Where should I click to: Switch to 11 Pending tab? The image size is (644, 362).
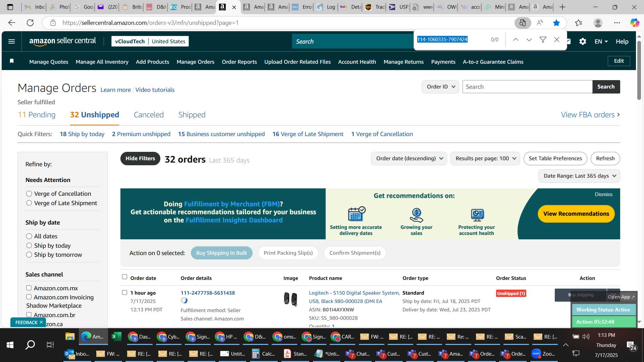click(37, 115)
